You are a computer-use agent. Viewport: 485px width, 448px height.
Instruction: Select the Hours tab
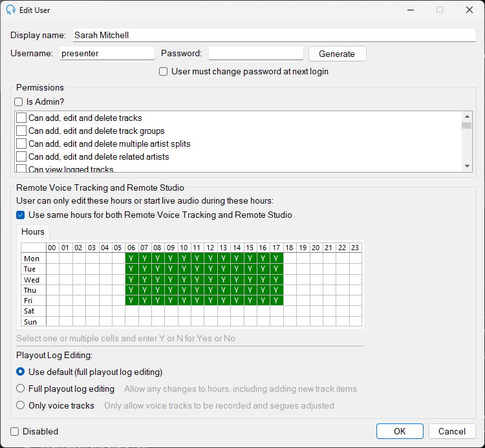[33, 232]
